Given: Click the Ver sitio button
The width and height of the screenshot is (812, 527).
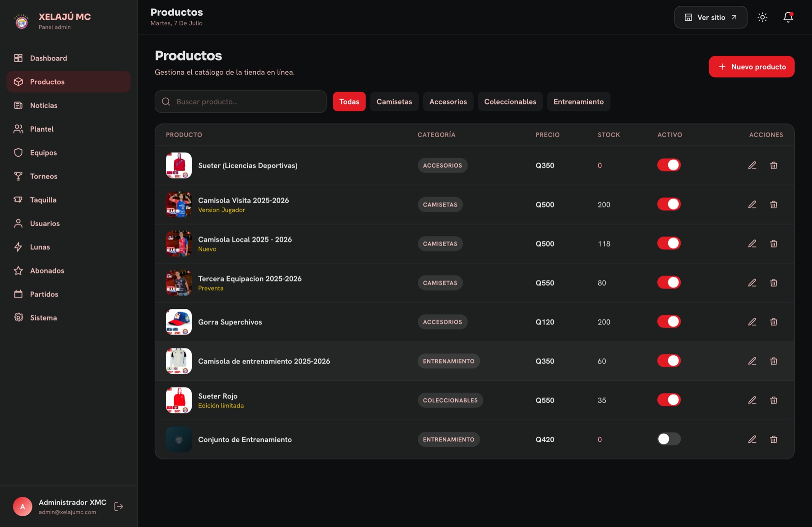Looking at the screenshot, I should coord(711,17).
